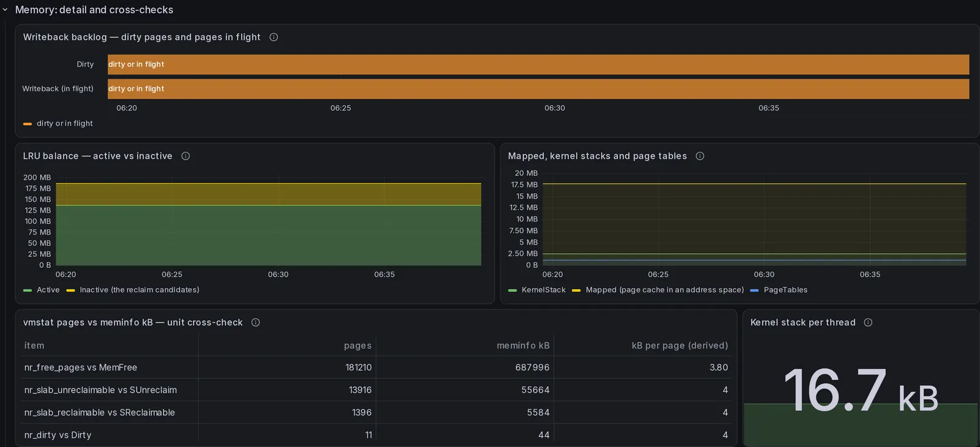Image resolution: width=980 pixels, height=447 pixels.
Task: Open info icon for Kernel stack per thread
Action: (x=868, y=322)
